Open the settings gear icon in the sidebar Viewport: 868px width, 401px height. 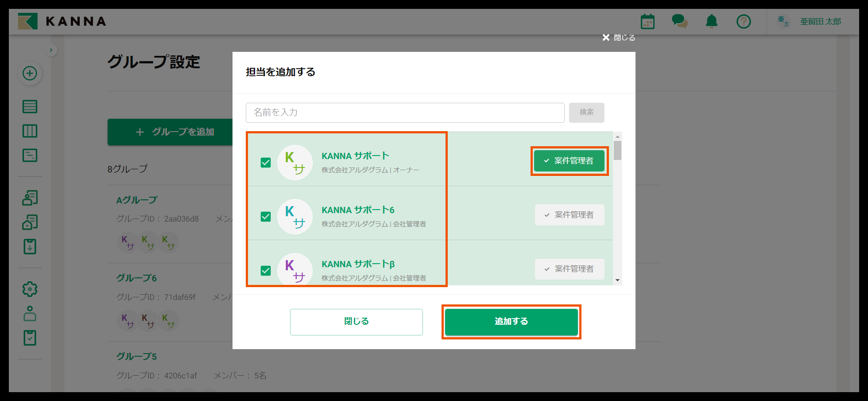point(30,288)
